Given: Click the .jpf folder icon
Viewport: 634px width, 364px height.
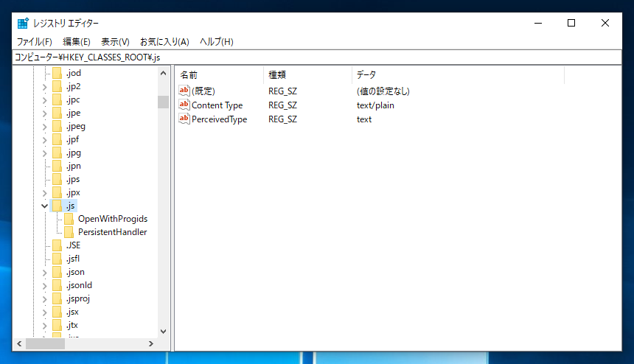Looking at the screenshot, I should tap(57, 140).
